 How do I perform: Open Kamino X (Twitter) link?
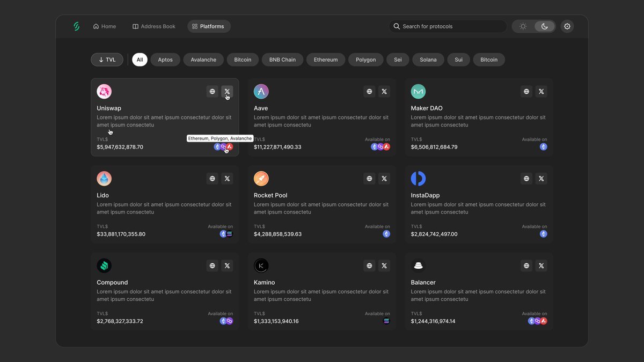click(384, 265)
